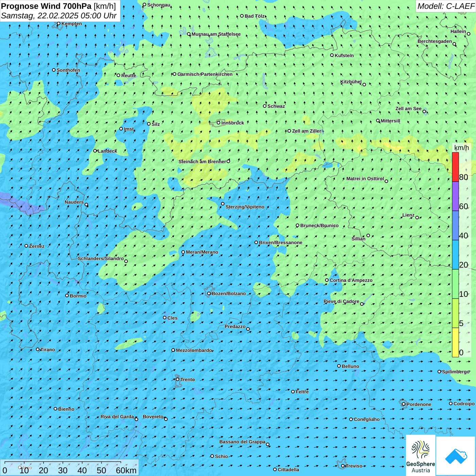
Task: Click the GeoSphere Austria logo
Action: (421, 456)
